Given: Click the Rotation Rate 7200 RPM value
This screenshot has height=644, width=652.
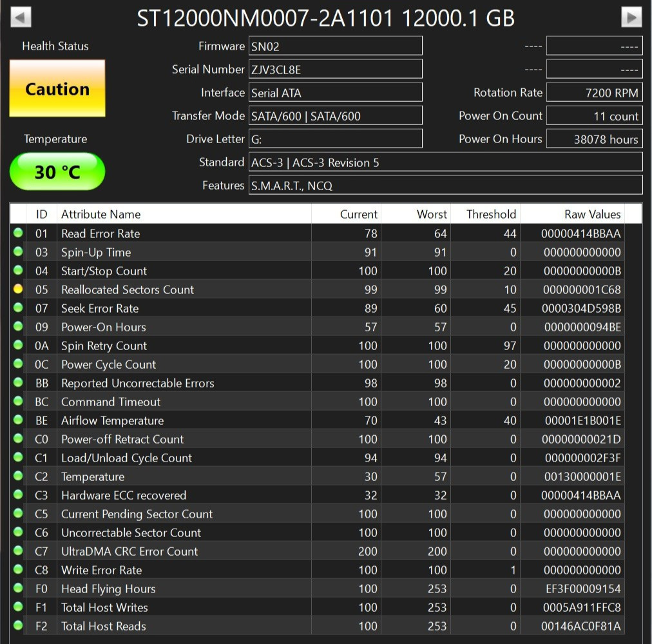Looking at the screenshot, I should pyautogui.click(x=595, y=92).
